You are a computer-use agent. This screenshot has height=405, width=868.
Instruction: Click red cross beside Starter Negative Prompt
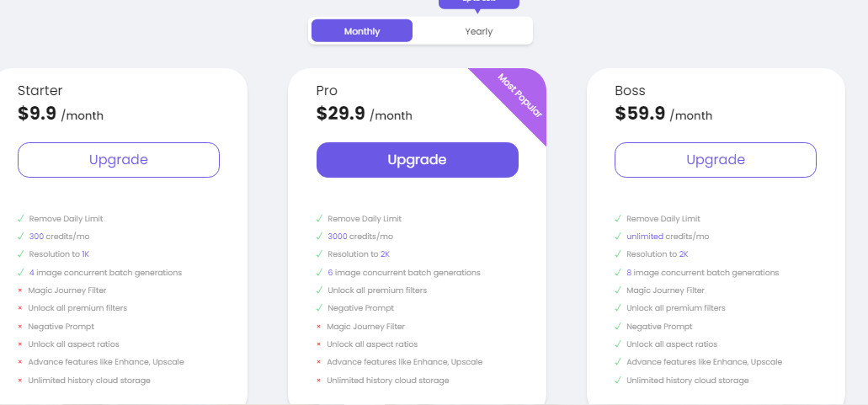click(x=20, y=327)
